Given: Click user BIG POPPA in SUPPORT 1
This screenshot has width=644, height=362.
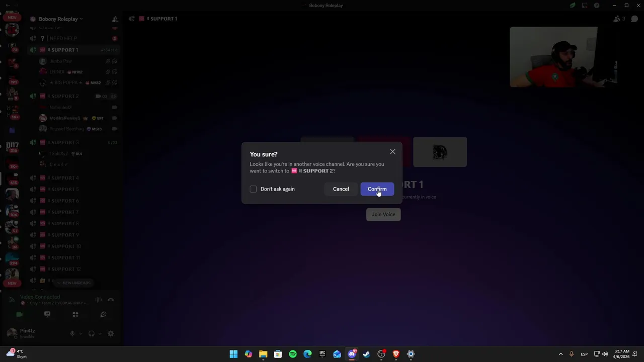Looking at the screenshot, I should tap(78, 82).
